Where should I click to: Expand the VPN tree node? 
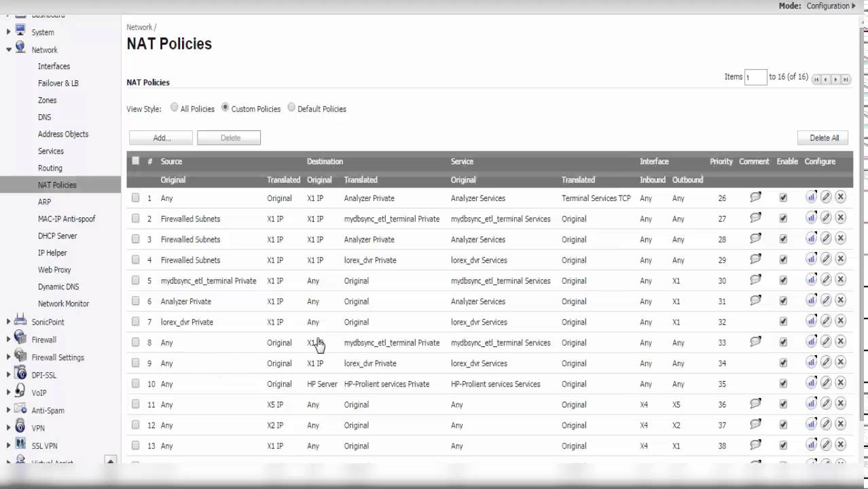9,428
